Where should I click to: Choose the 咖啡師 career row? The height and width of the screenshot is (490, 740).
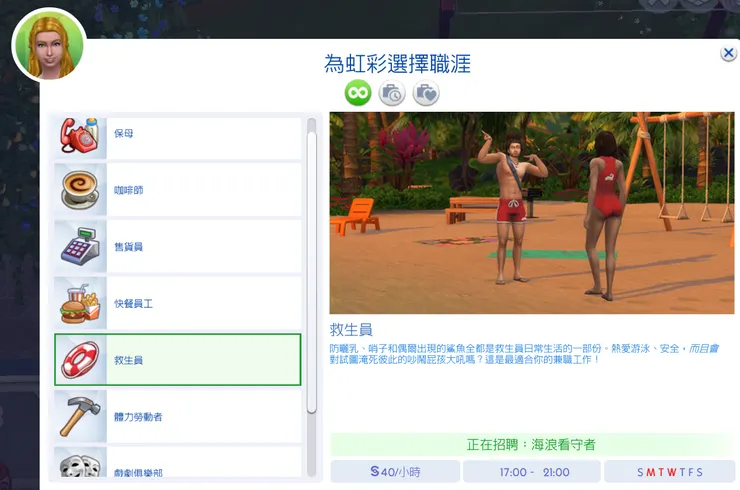pos(177,190)
